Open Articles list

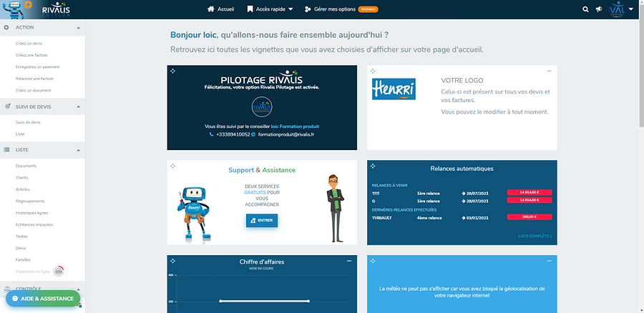pyautogui.click(x=23, y=189)
